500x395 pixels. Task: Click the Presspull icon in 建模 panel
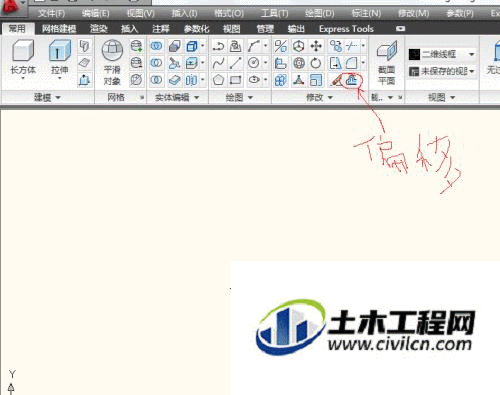pos(84,80)
